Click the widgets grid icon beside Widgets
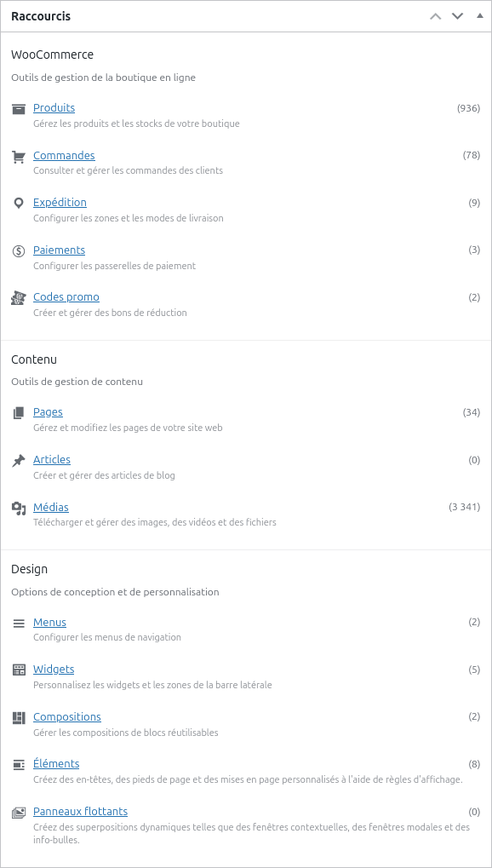This screenshot has height=868, width=492. pos(18,669)
